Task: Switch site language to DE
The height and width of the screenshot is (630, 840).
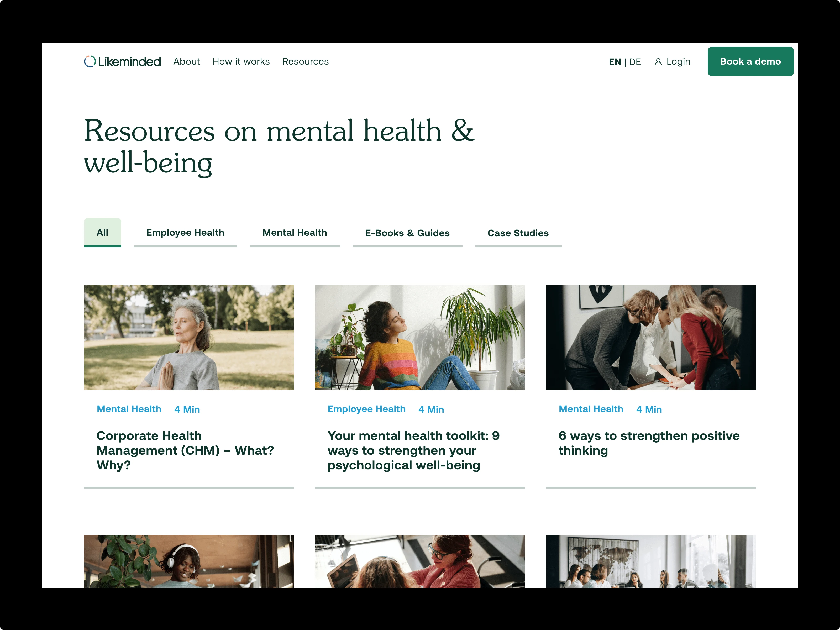Action: pos(635,62)
